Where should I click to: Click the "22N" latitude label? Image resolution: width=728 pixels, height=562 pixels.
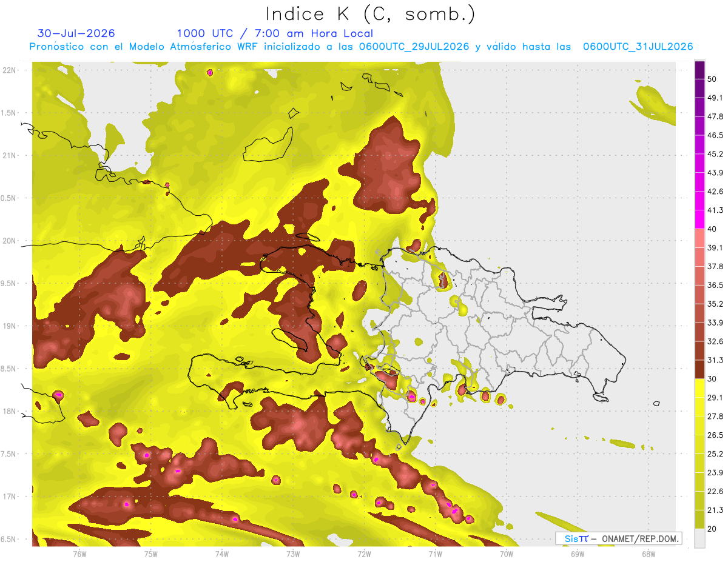pos(10,70)
